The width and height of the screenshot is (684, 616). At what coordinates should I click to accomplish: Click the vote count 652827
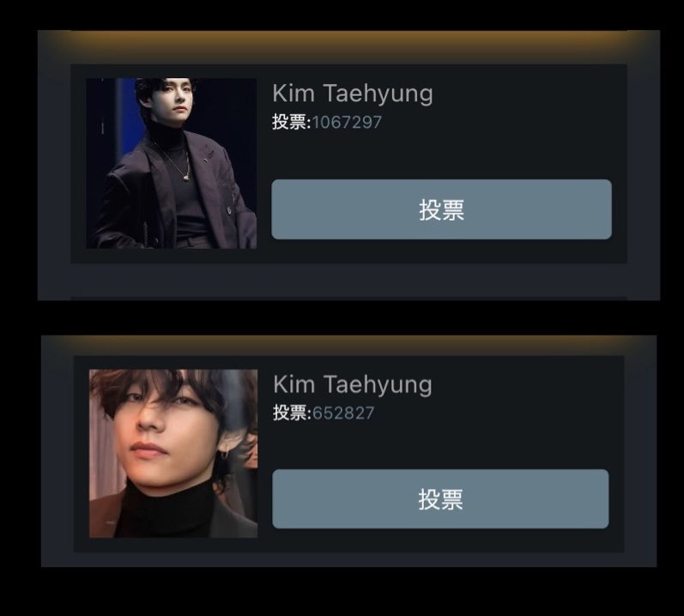point(343,413)
